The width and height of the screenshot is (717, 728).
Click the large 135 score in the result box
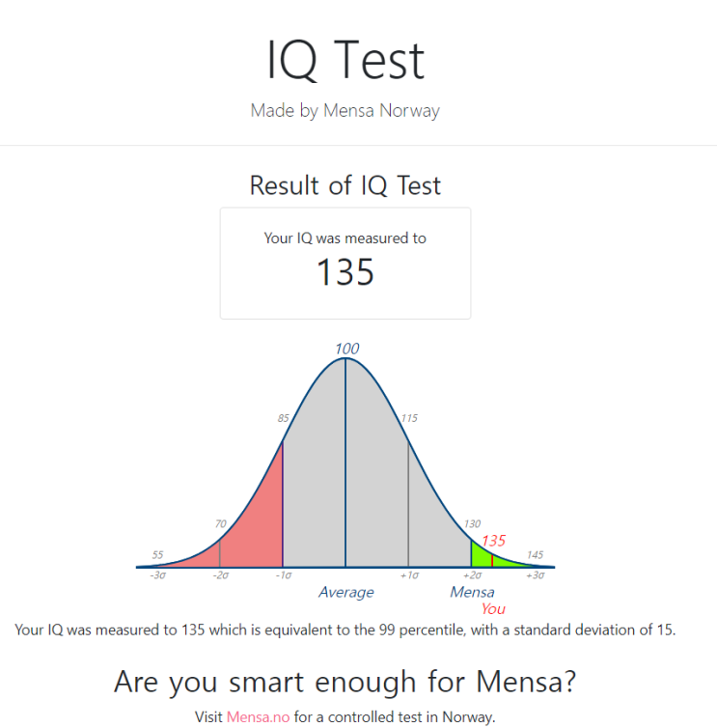(x=345, y=273)
